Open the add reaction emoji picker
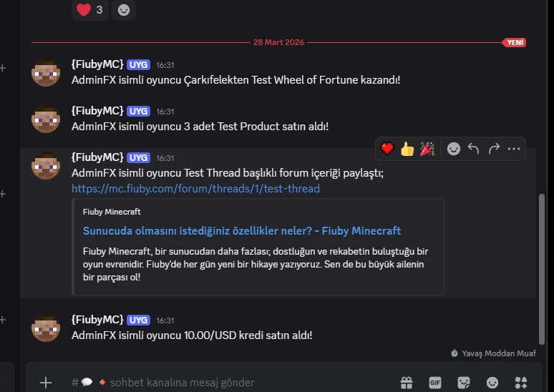This screenshot has width=554, height=392. (454, 149)
